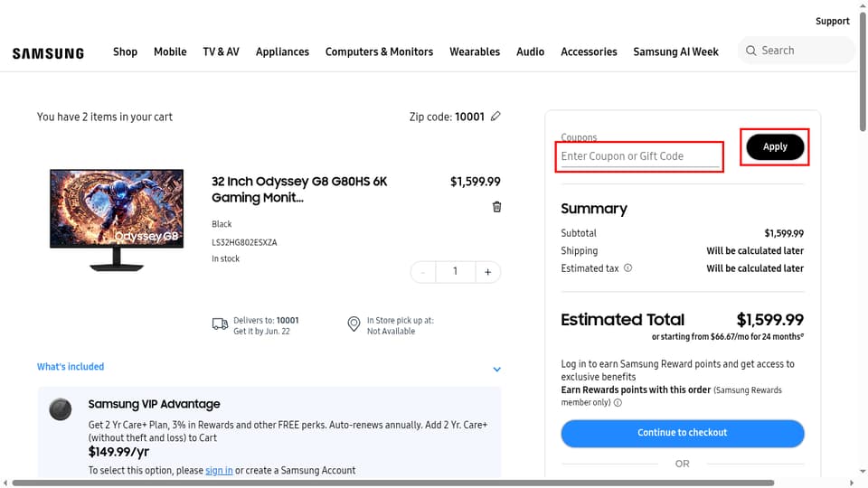This screenshot has width=868, height=488.
Task: Open the Appliances menu
Action: tap(282, 52)
